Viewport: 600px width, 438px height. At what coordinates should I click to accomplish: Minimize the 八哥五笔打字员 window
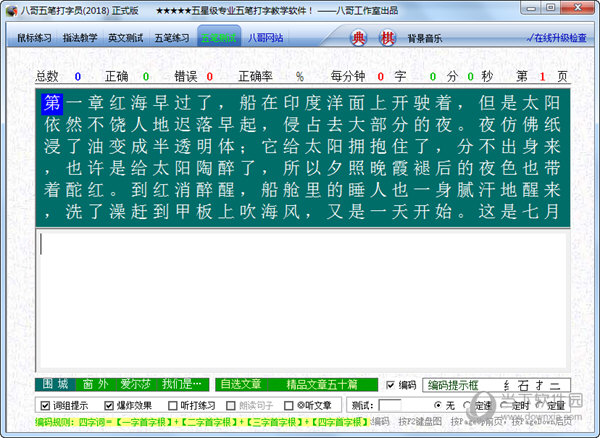tap(531, 8)
